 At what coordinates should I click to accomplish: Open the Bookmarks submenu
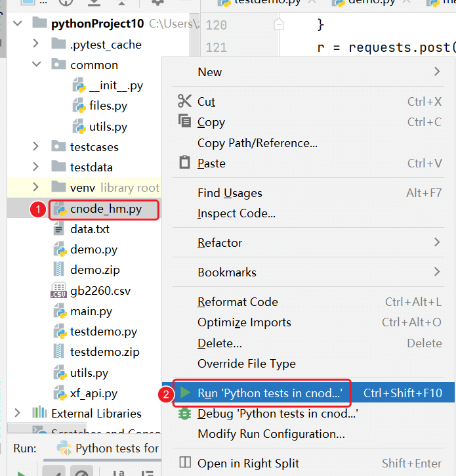click(x=308, y=272)
